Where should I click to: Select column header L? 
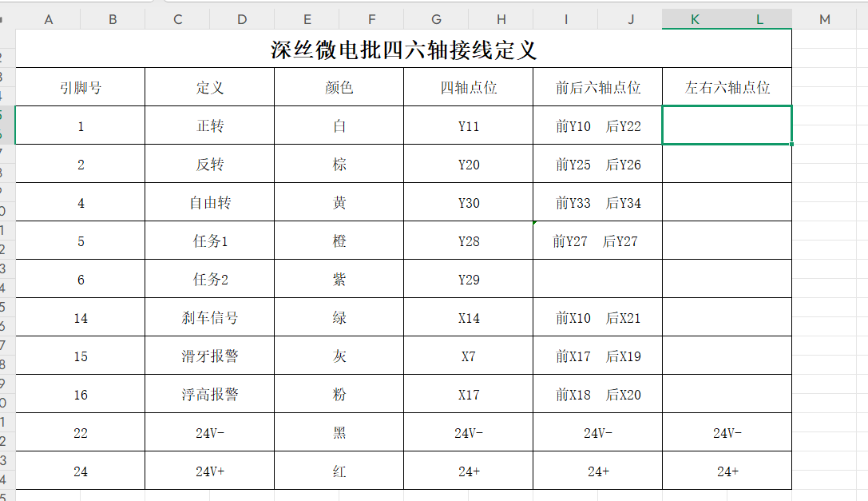(759, 19)
